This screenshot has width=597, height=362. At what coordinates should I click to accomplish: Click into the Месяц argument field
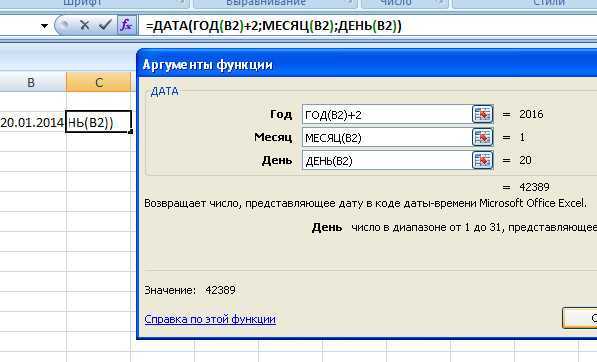point(387,137)
